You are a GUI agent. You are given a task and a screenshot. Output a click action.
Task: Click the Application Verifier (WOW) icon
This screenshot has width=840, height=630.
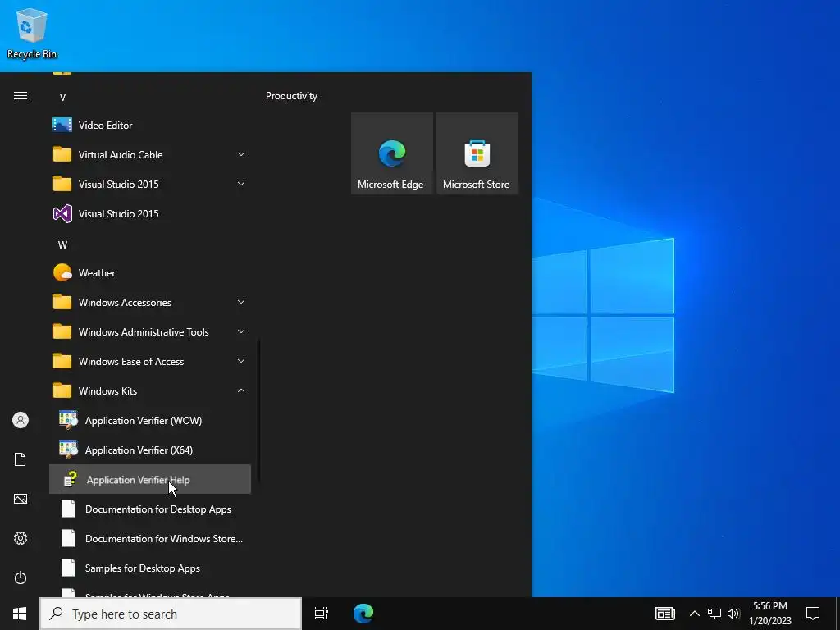tap(69, 420)
